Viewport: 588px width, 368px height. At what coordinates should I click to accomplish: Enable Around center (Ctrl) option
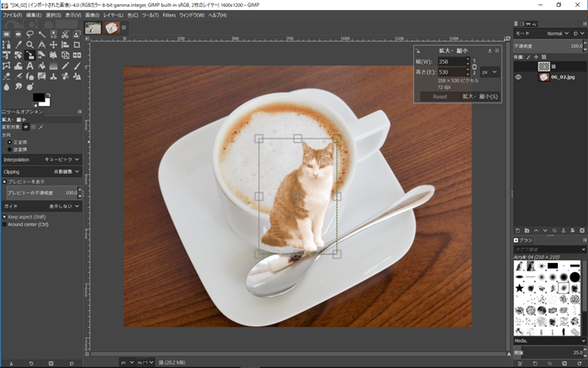pos(4,223)
